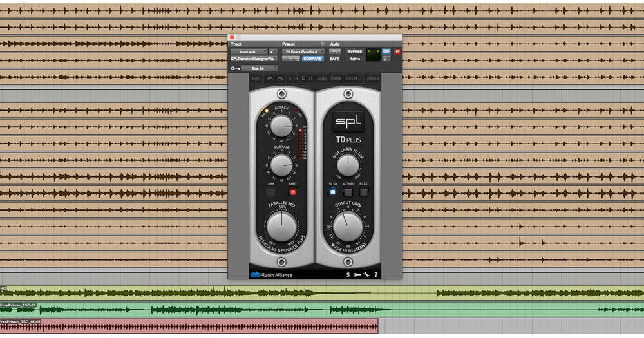Click the 'Auto' header label

tap(335, 44)
